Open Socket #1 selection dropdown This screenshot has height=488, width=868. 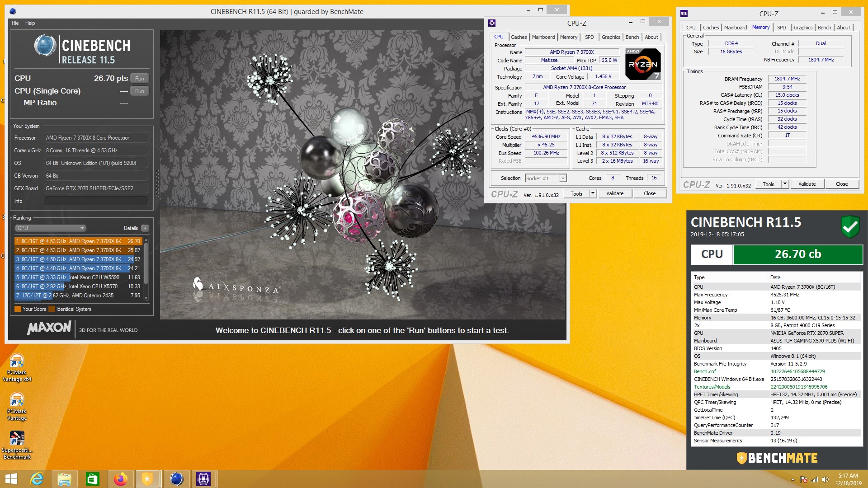[546, 178]
